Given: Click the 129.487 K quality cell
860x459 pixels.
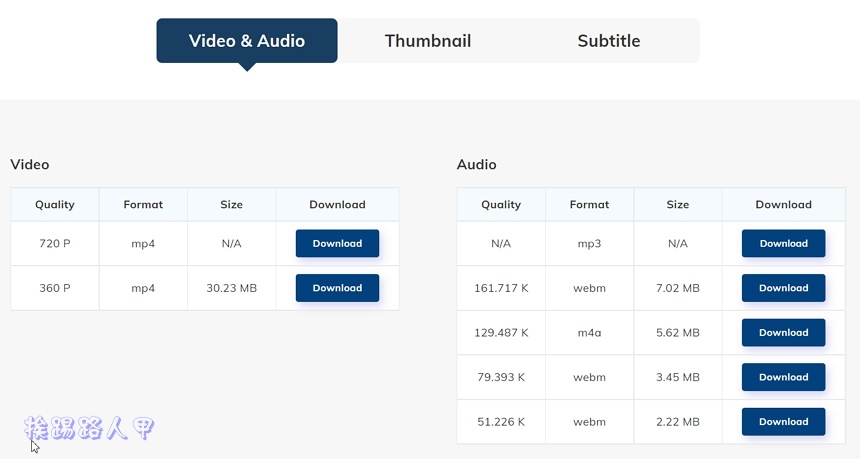Looking at the screenshot, I should tap(501, 332).
